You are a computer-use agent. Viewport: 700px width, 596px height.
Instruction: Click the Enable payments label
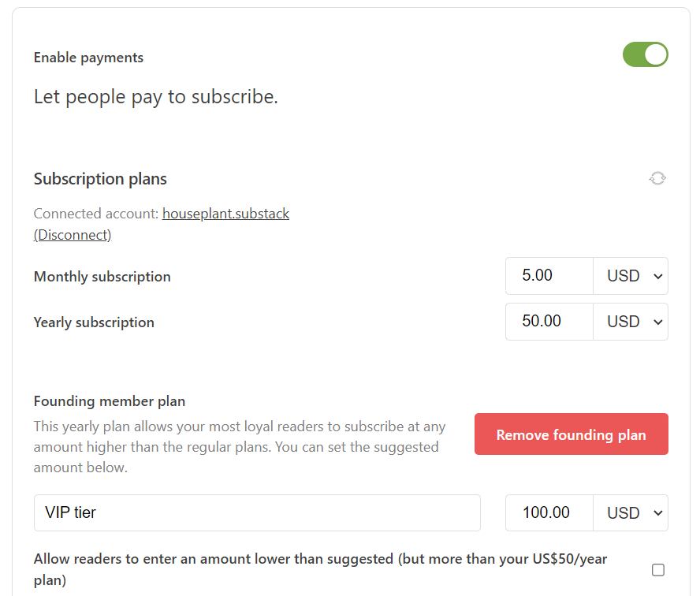click(87, 57)
